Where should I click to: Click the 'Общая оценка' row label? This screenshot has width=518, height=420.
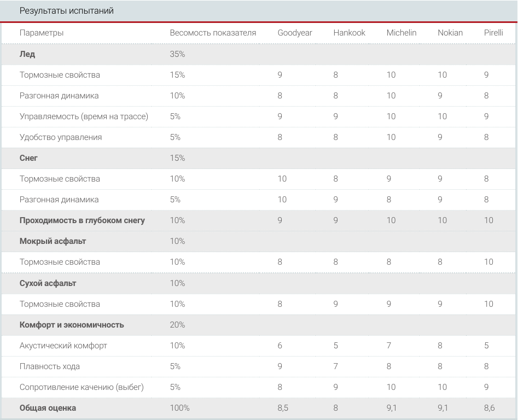click(48, 408)
